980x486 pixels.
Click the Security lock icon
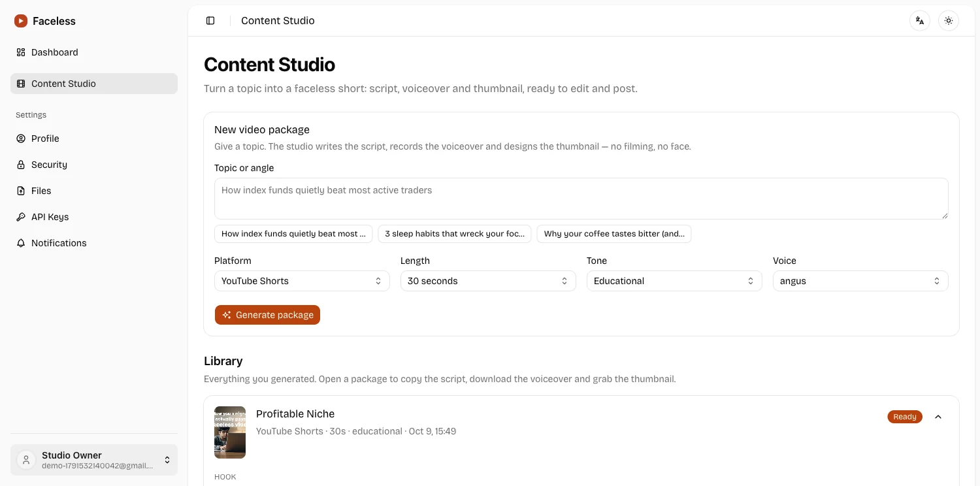point(21,165)
